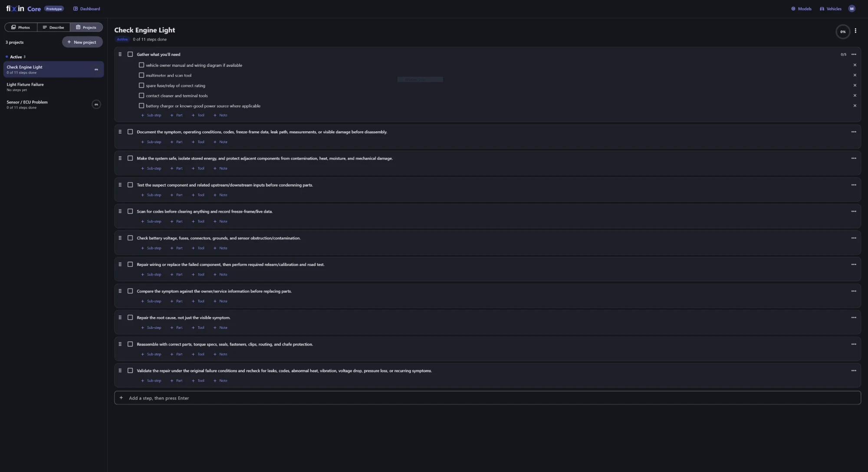Grab drag handle of 'Gather what you'll need'
The width and height of the screenshot is (868, 472).
pyautogui.click(x=120, y=54)
